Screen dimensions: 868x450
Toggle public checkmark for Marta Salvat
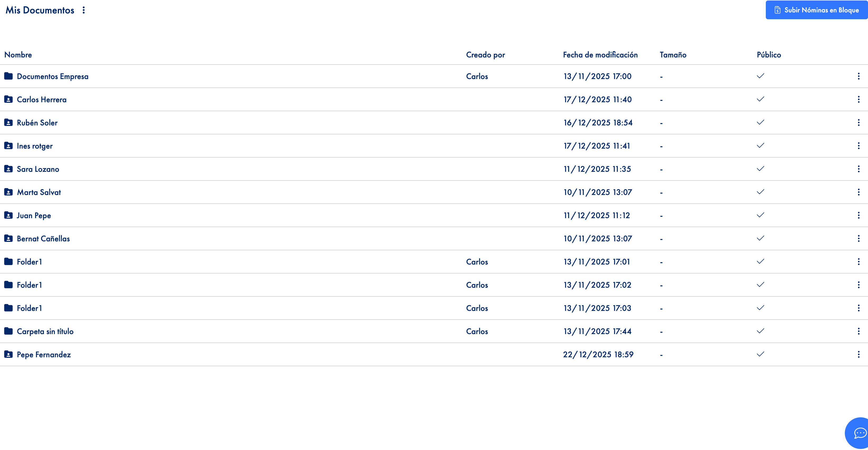coord(760,192)
